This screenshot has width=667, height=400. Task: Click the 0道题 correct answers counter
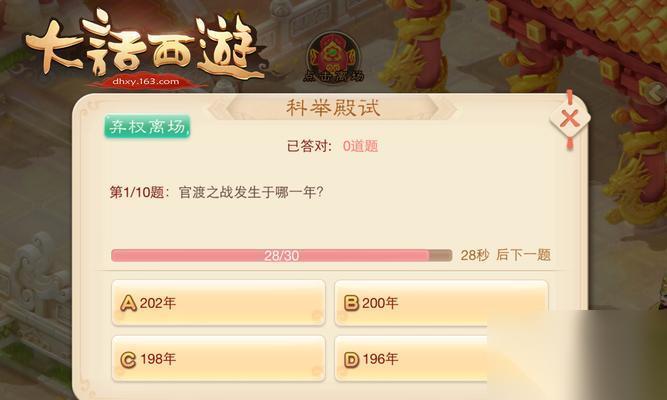[360, 146]
